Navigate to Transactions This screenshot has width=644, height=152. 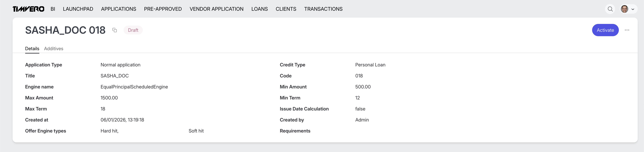coord(323,9)
